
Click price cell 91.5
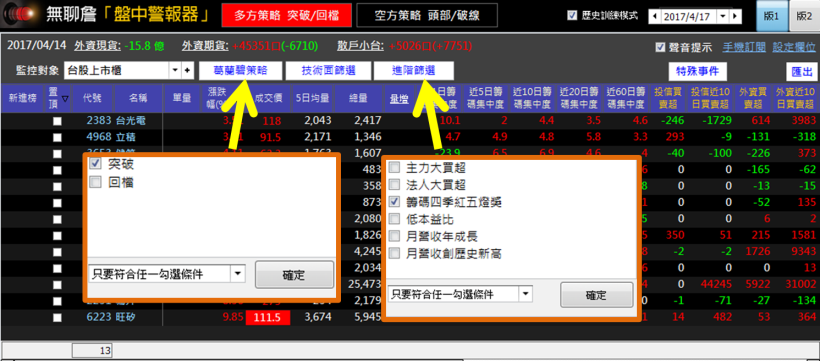coord(270,137)
